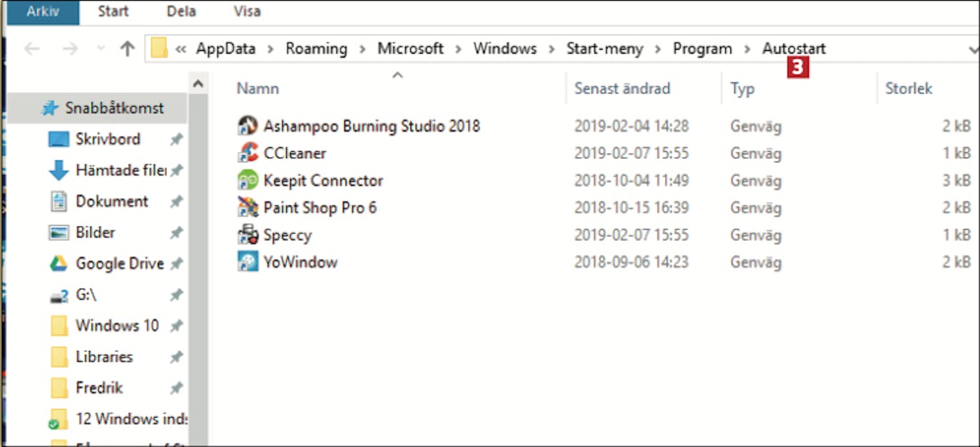Open the Arkiv menu tab
980x447 pixels.
[42, 12]
